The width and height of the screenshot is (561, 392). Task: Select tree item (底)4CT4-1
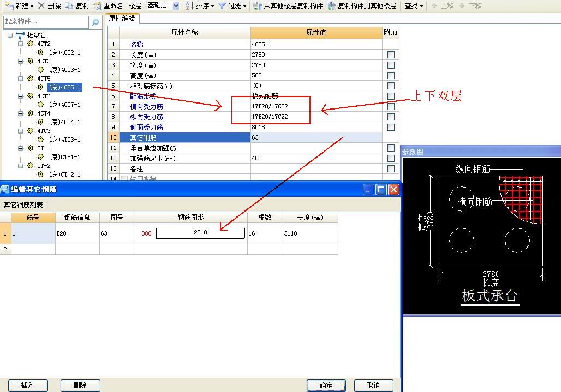click(x=64, y=122)
